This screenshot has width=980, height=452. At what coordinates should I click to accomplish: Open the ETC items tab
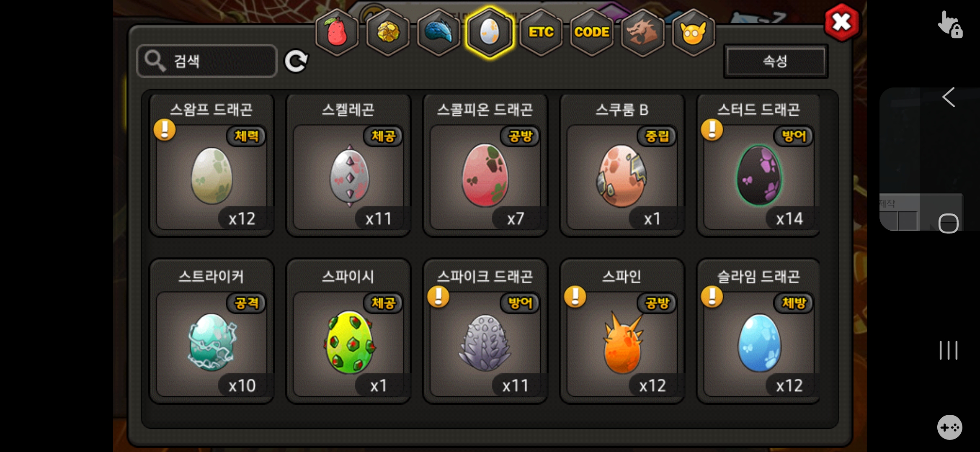pos(541,32)
